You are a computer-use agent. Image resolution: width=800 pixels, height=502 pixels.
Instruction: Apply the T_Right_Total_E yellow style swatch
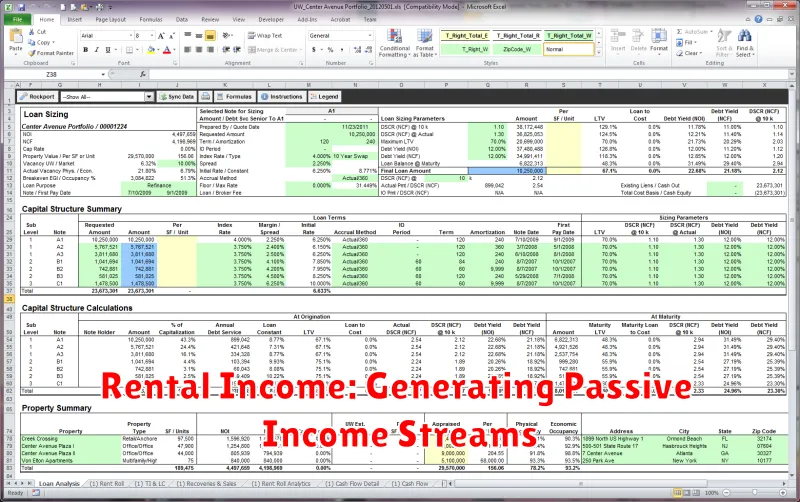[466, 36]
